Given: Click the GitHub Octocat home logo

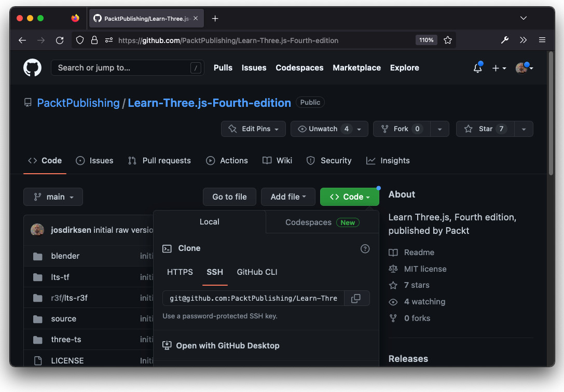Looking at the screenshot, I should (32, 68).
